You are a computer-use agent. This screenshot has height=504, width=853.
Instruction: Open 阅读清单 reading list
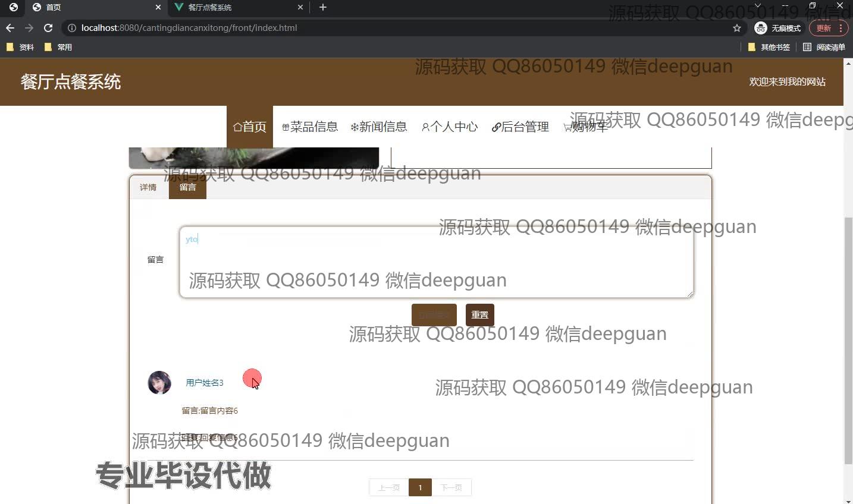(824, 47)
